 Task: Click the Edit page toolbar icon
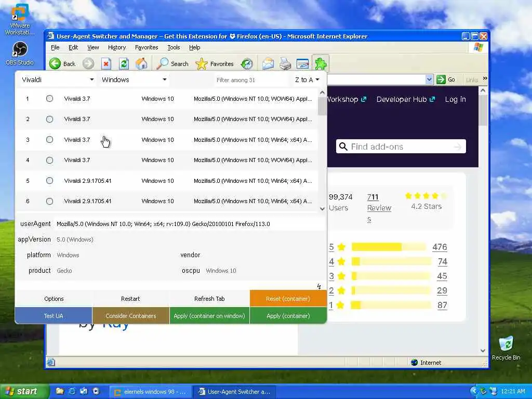[x=302, y=63]
